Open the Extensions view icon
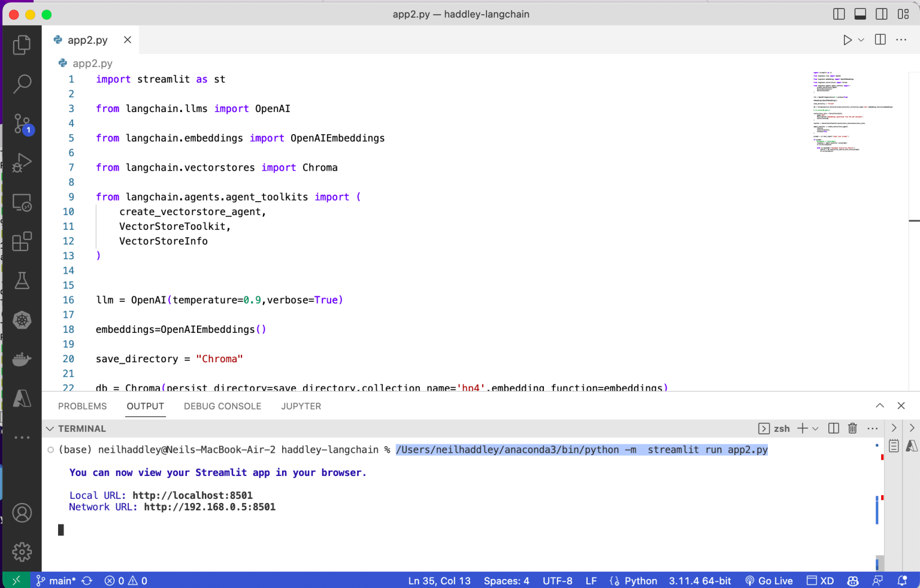This screenshot has height=588, width=920. [22, 242]
